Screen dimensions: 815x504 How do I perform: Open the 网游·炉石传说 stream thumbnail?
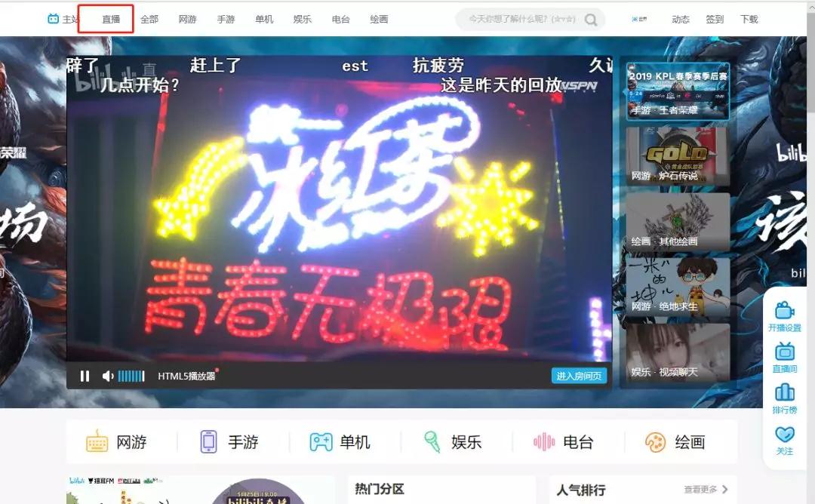tap(678, 156)
